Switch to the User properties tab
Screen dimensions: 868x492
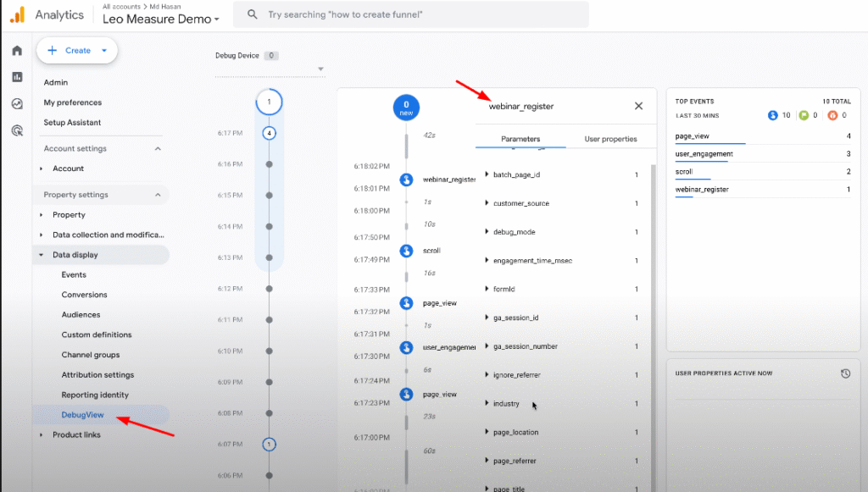click(610, 139)
